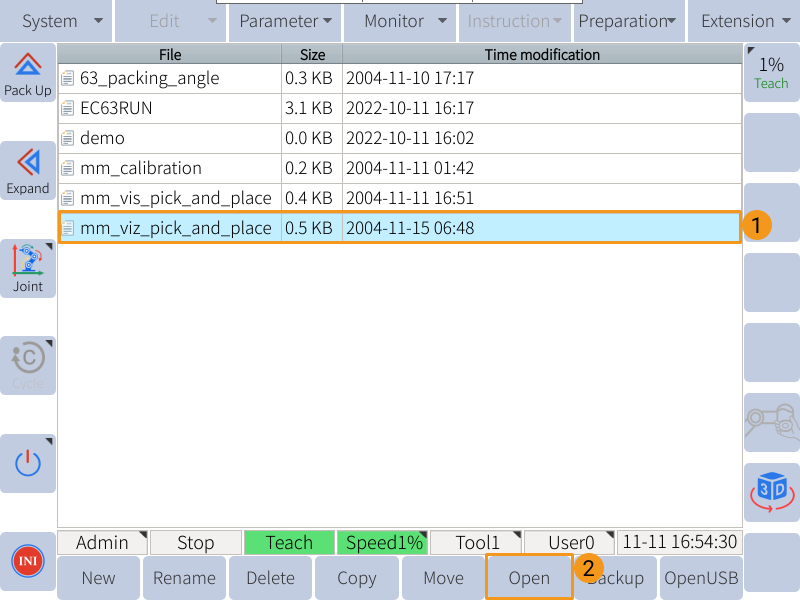800x600 pixels.
Task: Expand the User0 coordinate selector
Action: point(569,542)
